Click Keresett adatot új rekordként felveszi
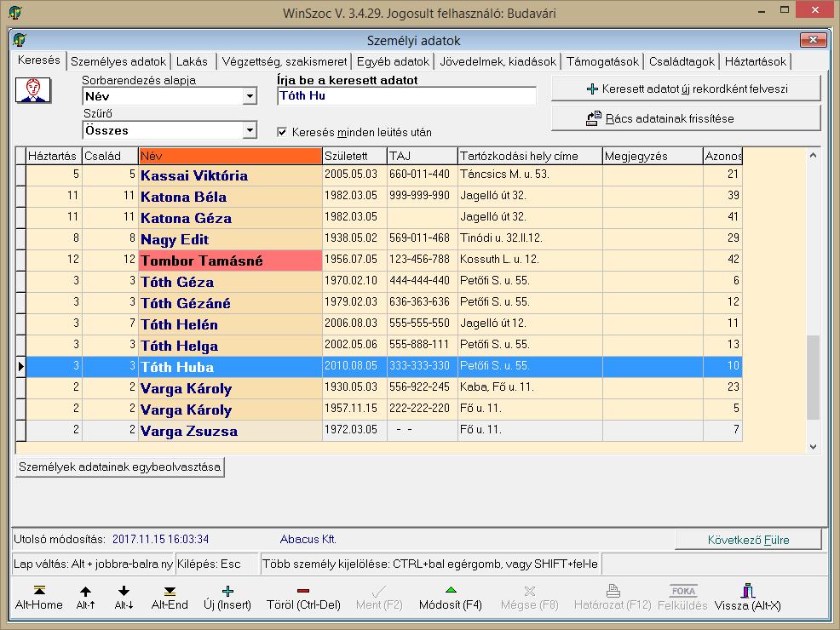 [x=687, y=89]
